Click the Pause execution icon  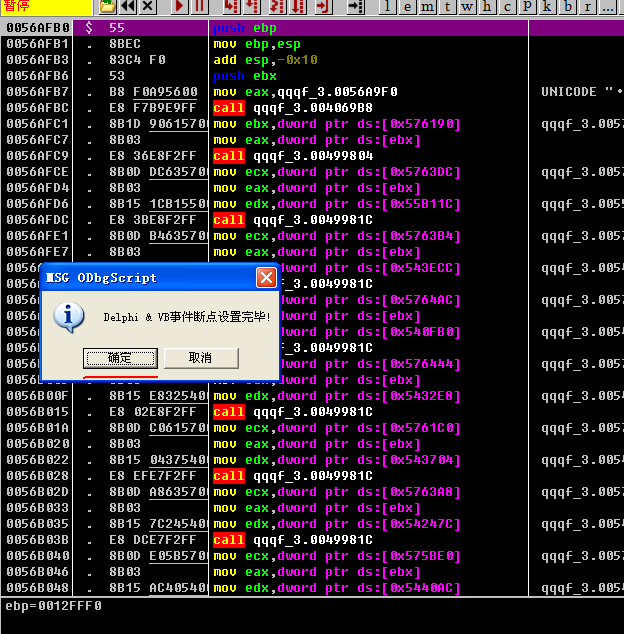199,6
